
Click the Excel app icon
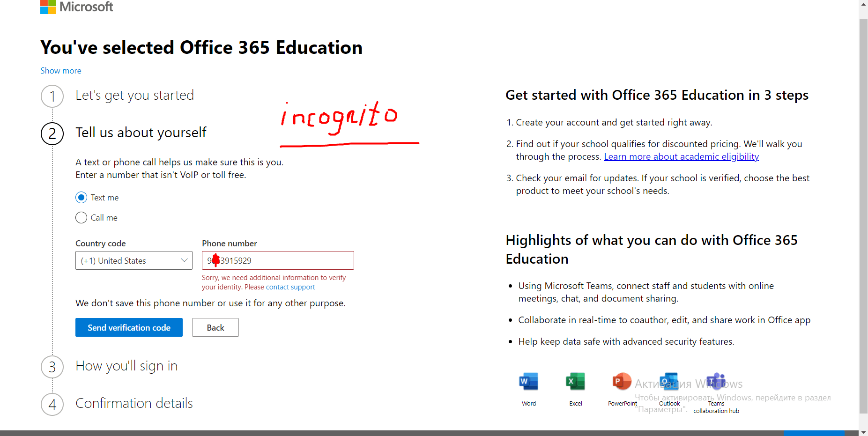click(x=576, y=382)
